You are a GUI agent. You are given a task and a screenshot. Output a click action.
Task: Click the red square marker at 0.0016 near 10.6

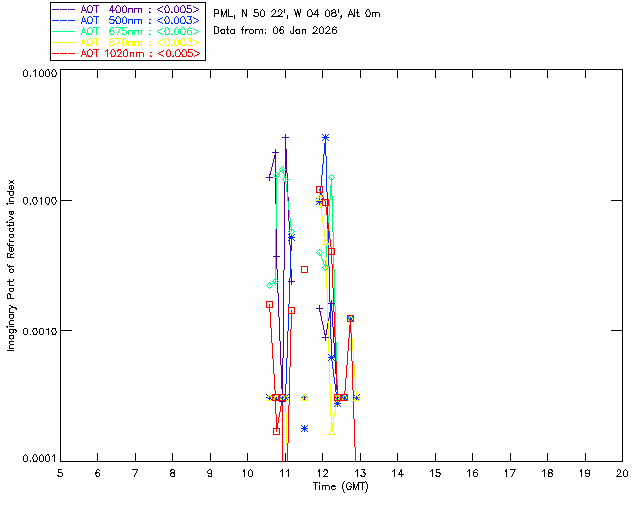[269, 305]
